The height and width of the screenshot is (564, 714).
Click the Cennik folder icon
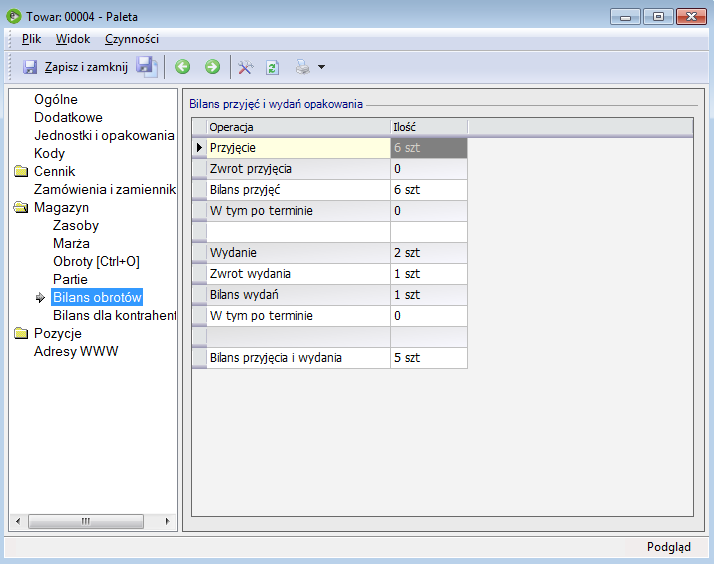point(21,171)
